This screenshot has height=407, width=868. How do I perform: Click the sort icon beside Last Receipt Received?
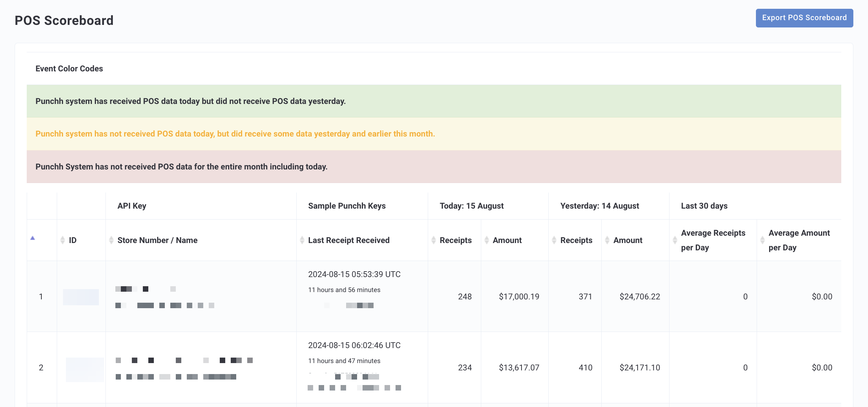tap(302, 240)
